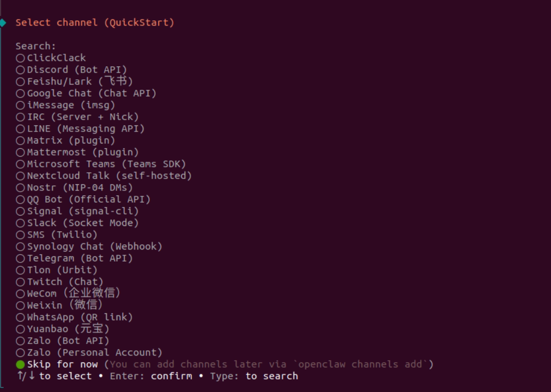Click the green Skip for now option
This screenshot has width=551, height=392.
pyautogui.click(x=225, y=364)
